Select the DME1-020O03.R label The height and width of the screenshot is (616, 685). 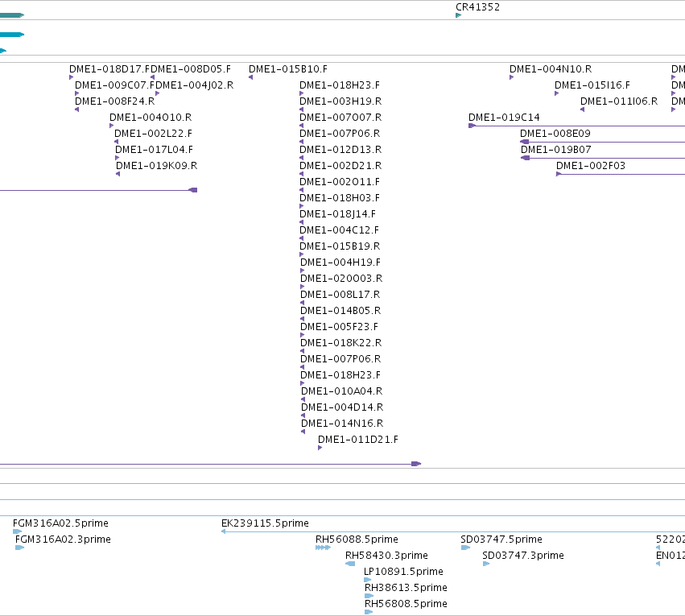(x=341, y=279)
